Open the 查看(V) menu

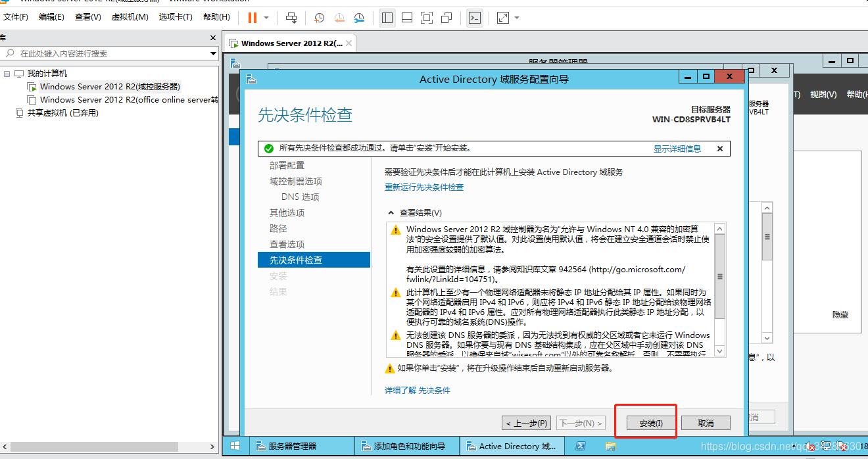coord(87,17)
